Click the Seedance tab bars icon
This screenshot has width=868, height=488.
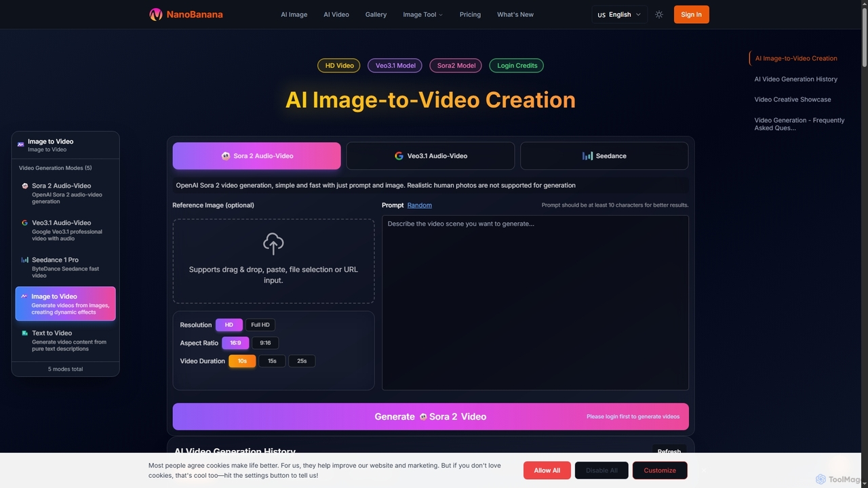pos(587,156)
